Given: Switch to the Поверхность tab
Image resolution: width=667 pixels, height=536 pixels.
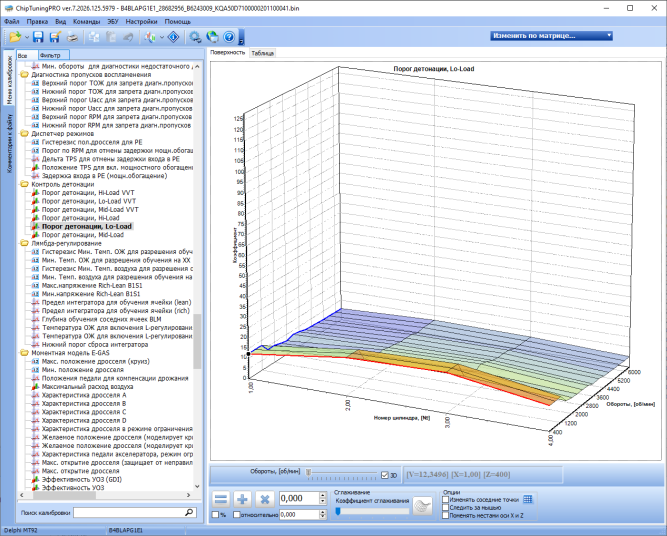Looking at the screenshot, I should click(228, 52).
